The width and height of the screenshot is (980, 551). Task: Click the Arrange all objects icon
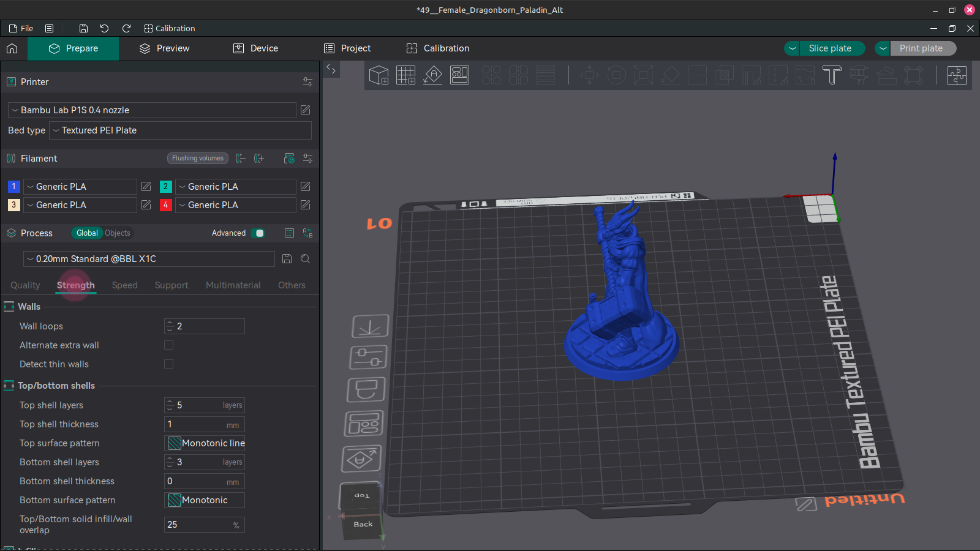pyautogui.click(x=459, y=75)
